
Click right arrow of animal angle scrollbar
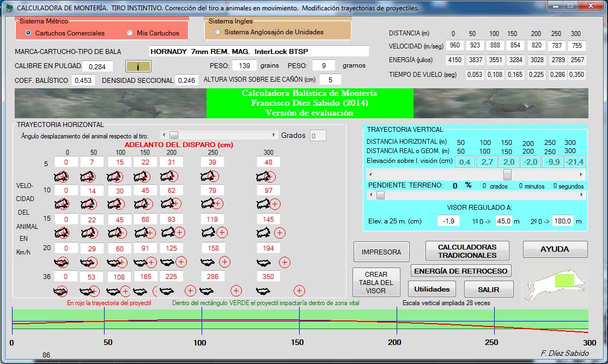click(x=273, y=135)
